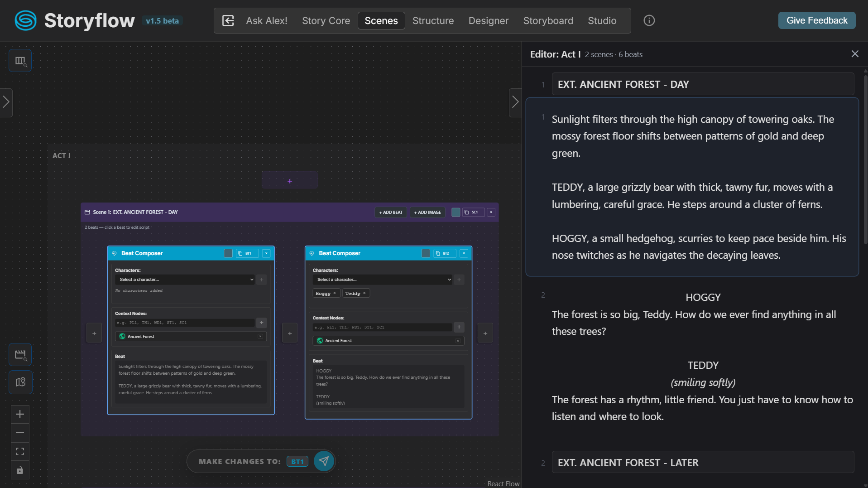Viewport: 868px width, 488px height.
Task: Click the heart icon on the BT2 Beat Composer
Action: pos(312,253)
